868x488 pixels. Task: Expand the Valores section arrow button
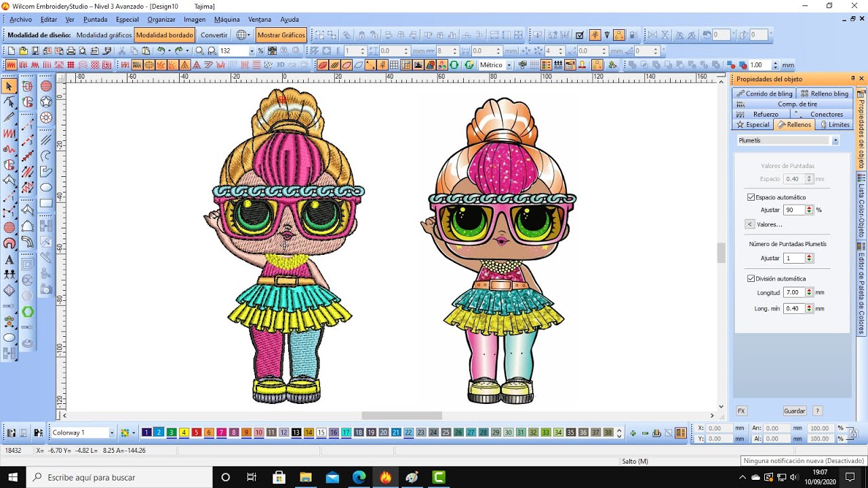point(749,224)
